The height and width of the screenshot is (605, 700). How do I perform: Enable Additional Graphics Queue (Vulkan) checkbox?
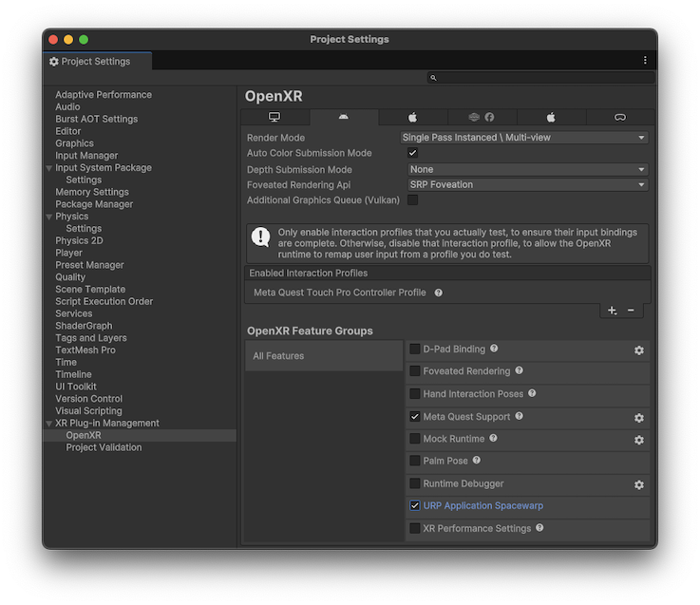413,200
